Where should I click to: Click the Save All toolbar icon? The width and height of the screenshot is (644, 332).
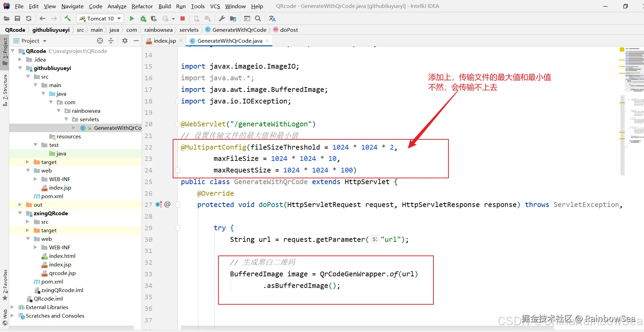17,18
